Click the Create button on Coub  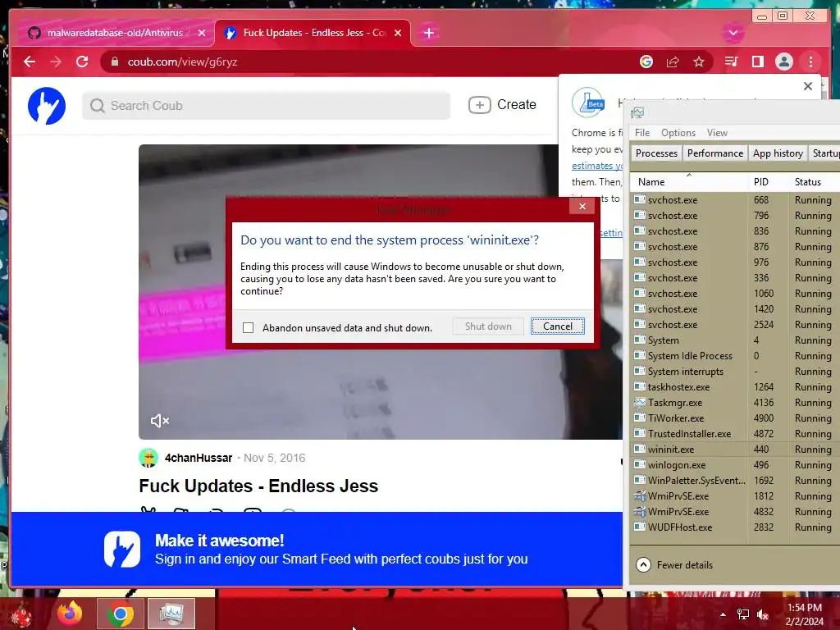[x=502, y=104]
